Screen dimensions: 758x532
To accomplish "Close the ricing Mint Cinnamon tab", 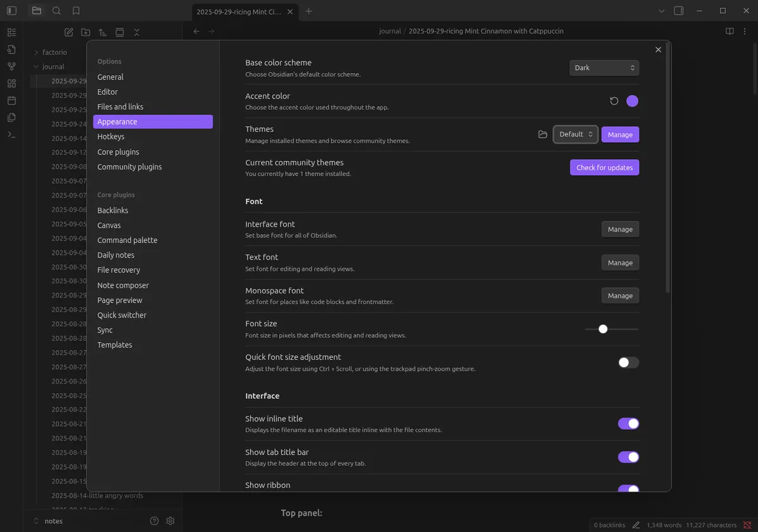I will pos(289,11).
